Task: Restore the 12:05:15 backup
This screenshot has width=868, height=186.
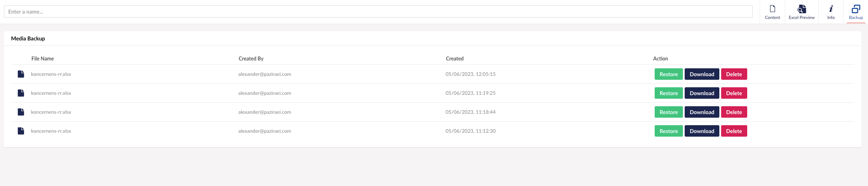Action: coord(669,74)
